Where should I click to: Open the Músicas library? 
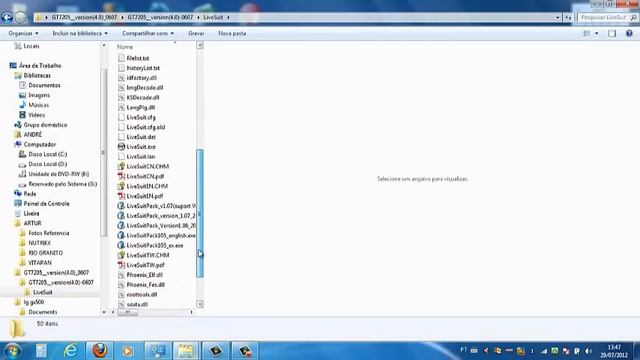tap(38, 105)
